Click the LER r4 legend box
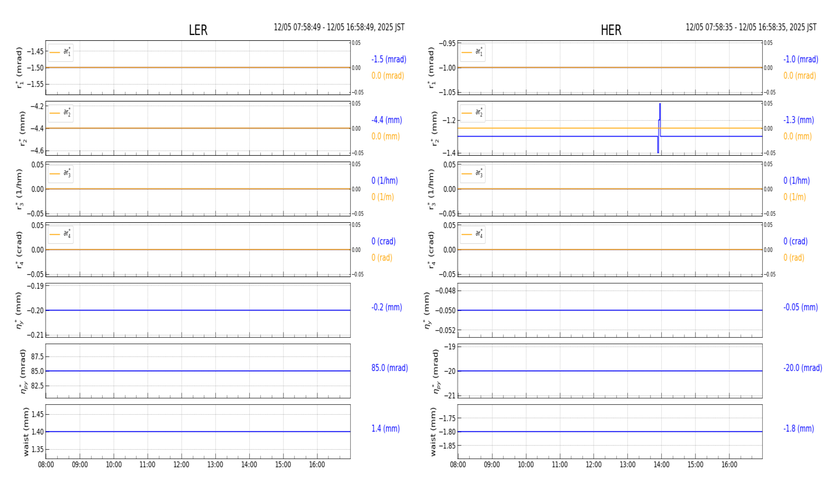 [61, 235]
